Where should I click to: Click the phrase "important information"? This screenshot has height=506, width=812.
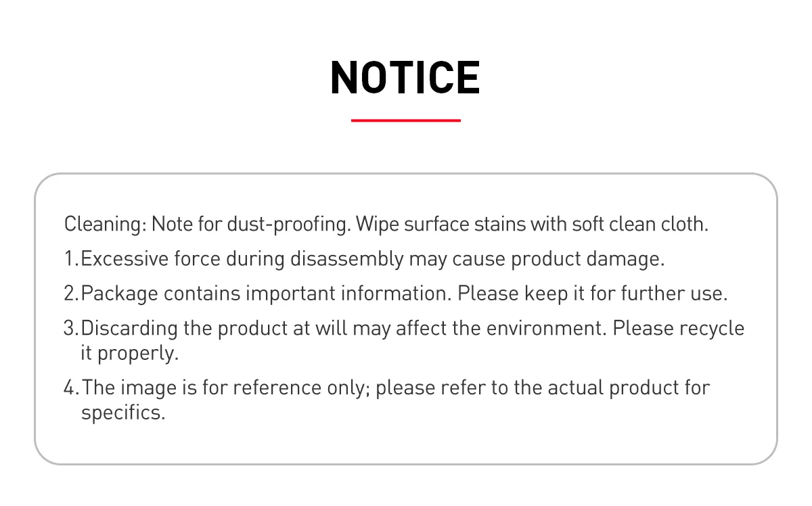point(348,294)
